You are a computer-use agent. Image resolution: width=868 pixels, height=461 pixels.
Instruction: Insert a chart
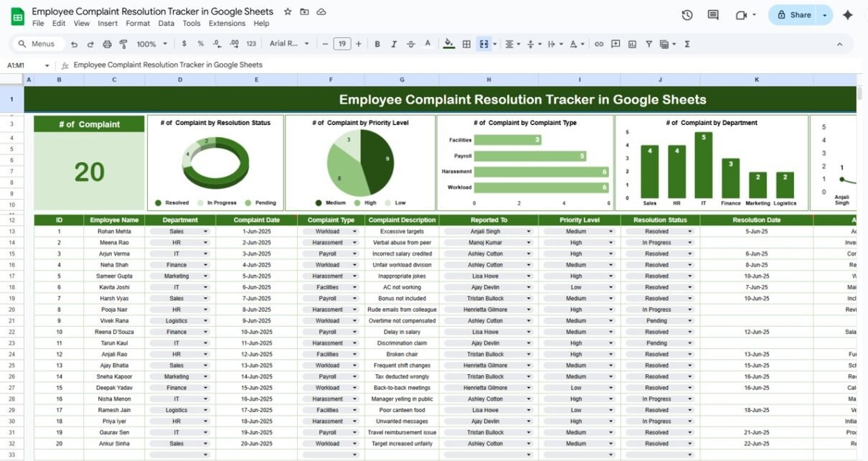click(632, 44)
